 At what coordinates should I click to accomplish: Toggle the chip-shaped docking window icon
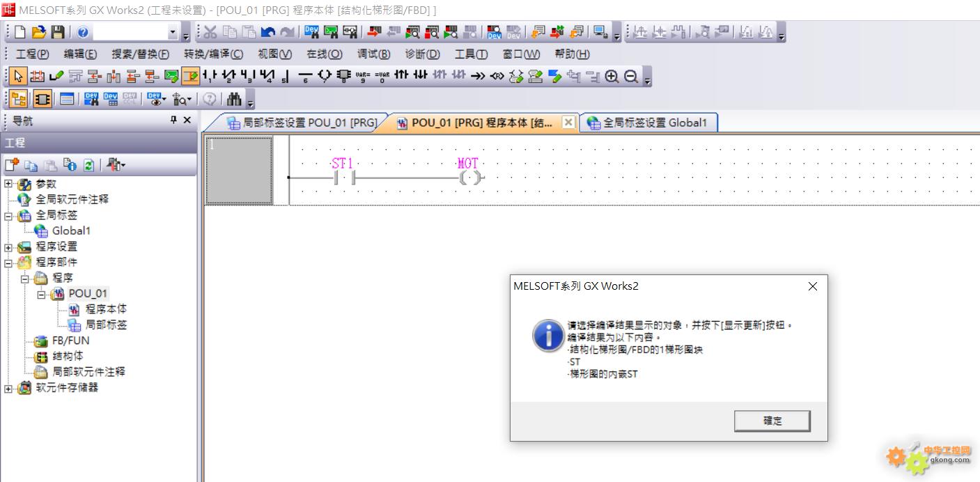42,99
